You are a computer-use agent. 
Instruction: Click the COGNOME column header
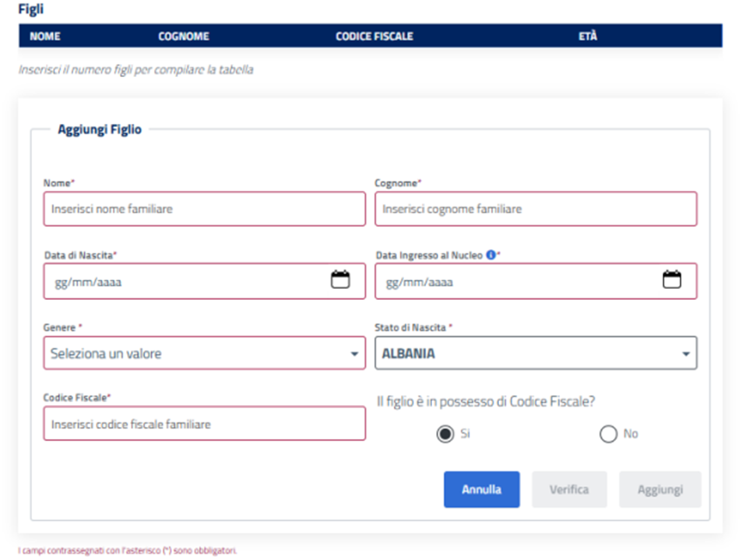click(184, 36)
